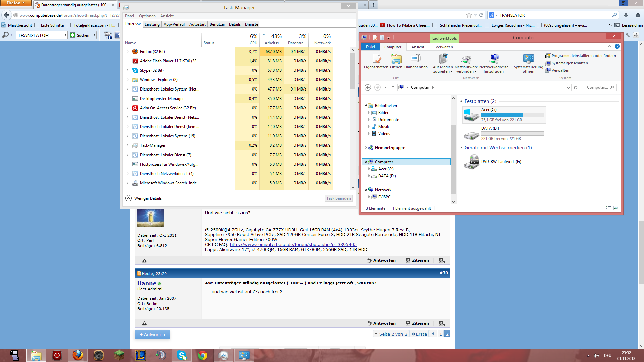
Task: Click Explorer help question mark icon
Action: point(617,47)
